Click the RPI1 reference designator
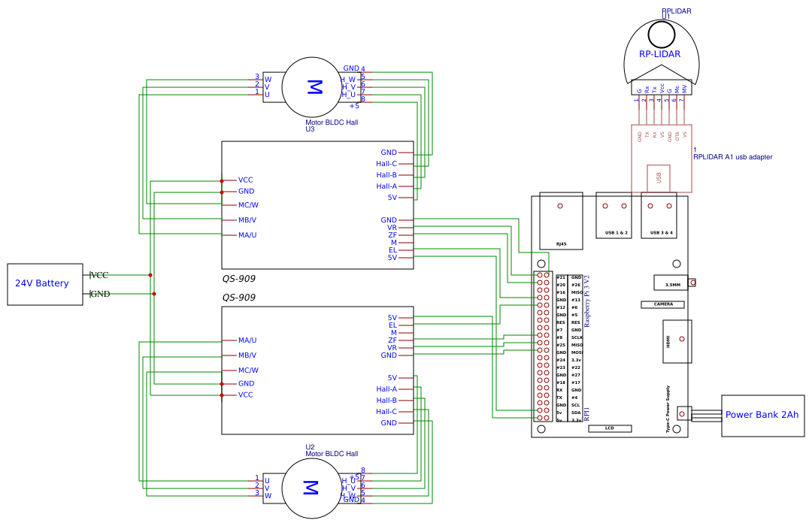 point(587,414)
